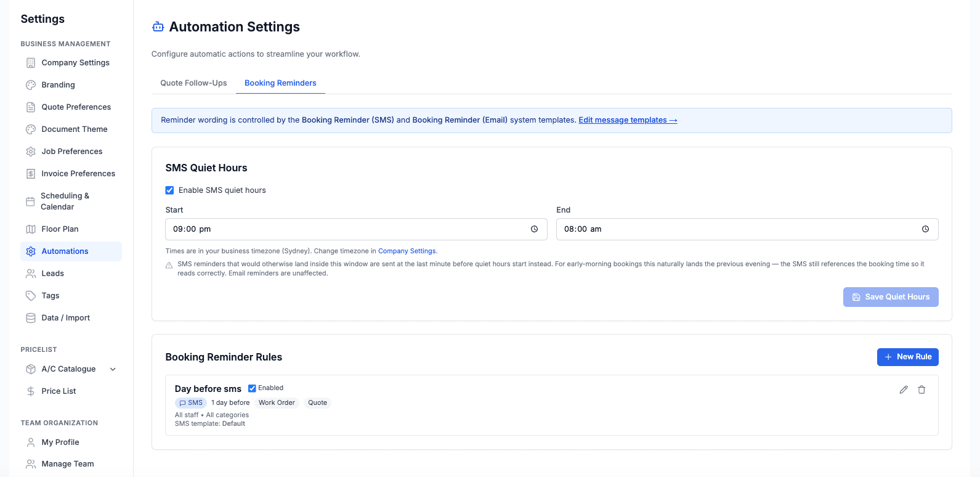Image resolution: width=980 pixels, height=477 pixels.
Task: Expand the A/C Catalogue chevron
Action: (113, 369)
